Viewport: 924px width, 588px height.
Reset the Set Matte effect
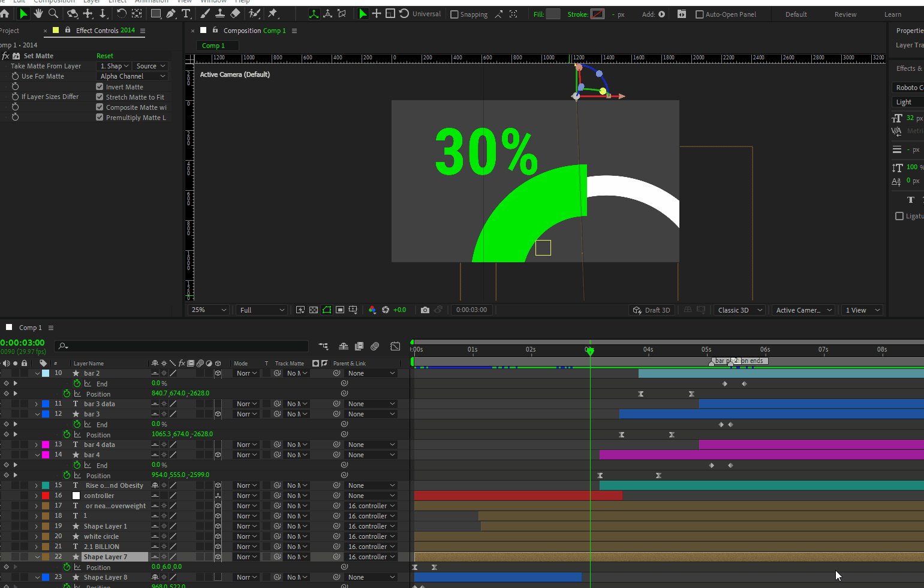tap(105, 56)
